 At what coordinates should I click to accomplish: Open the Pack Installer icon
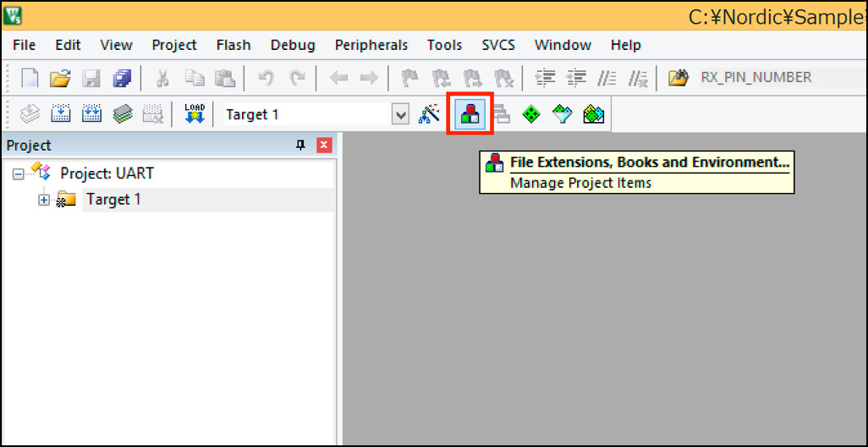(x=594, y=114)
